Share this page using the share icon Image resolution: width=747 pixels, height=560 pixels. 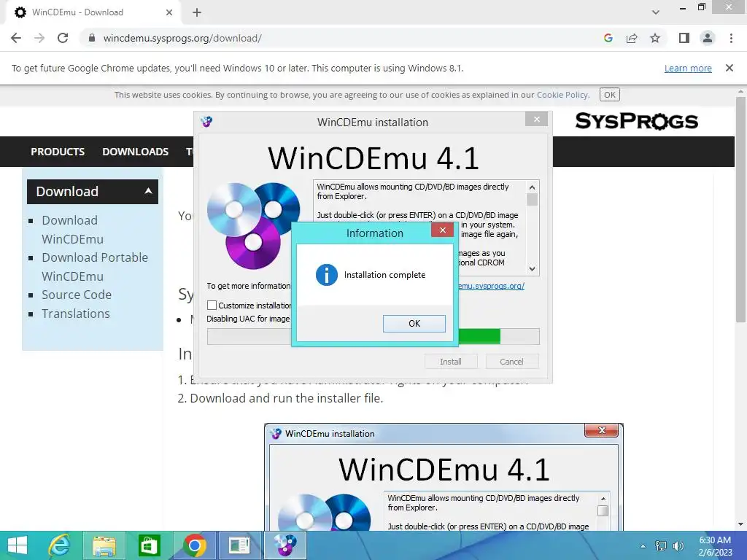[632, 38]
